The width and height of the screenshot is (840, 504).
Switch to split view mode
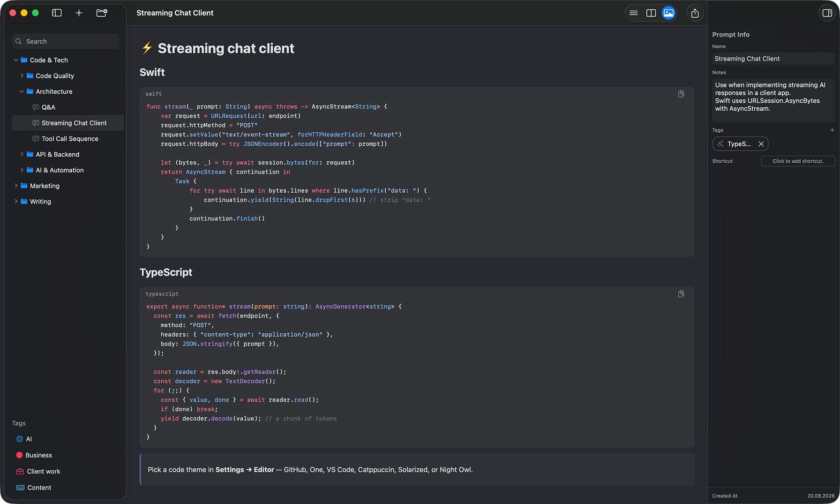[x=651, y=13]
